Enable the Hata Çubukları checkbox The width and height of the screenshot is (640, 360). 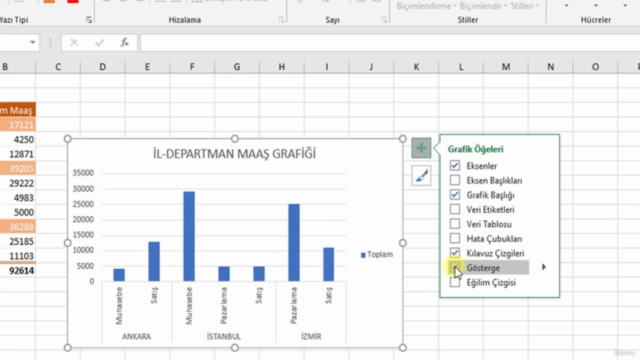pyautogui.click(x=455, y=238)
